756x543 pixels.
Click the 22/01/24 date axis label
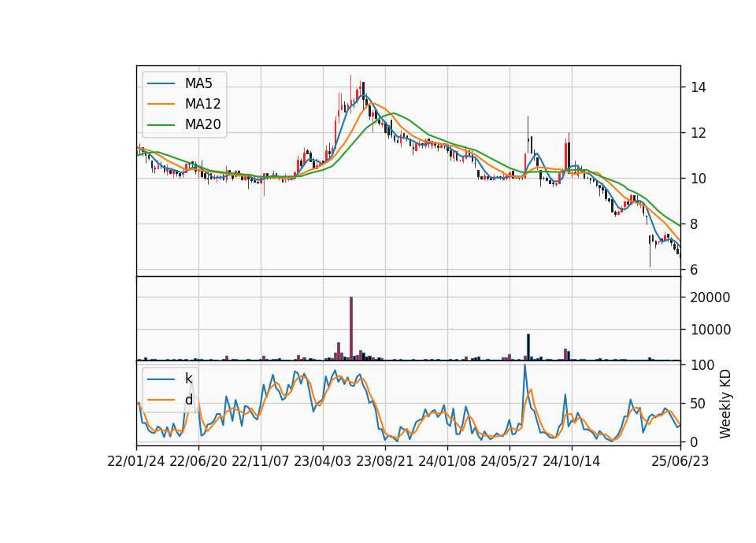click(136, 461)
